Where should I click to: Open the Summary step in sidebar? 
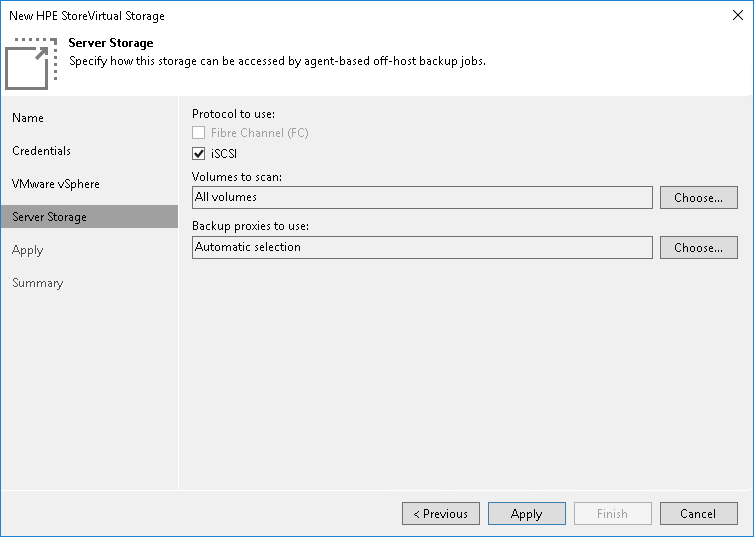[37, 283]
